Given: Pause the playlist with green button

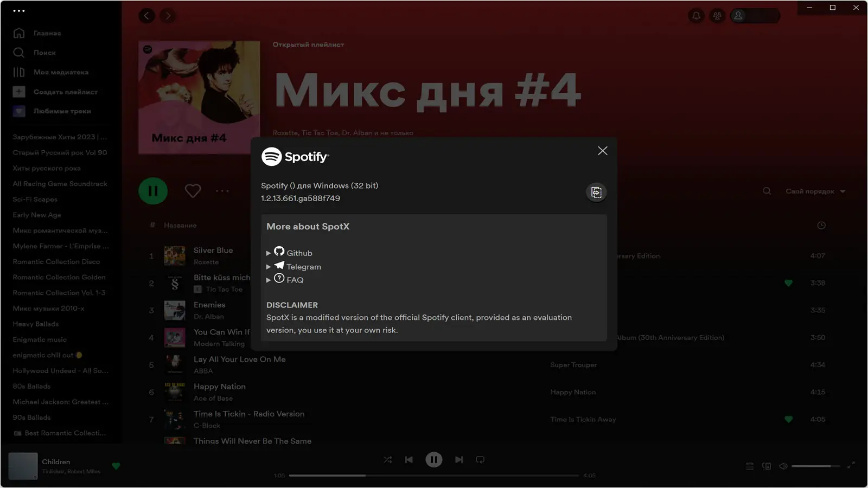Looking at the screenshot, I should (153, 191).
